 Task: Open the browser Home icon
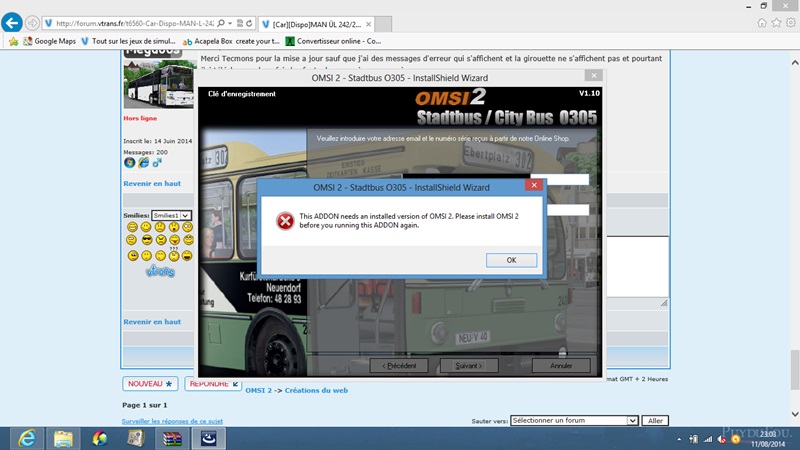[x=762, y=23]
